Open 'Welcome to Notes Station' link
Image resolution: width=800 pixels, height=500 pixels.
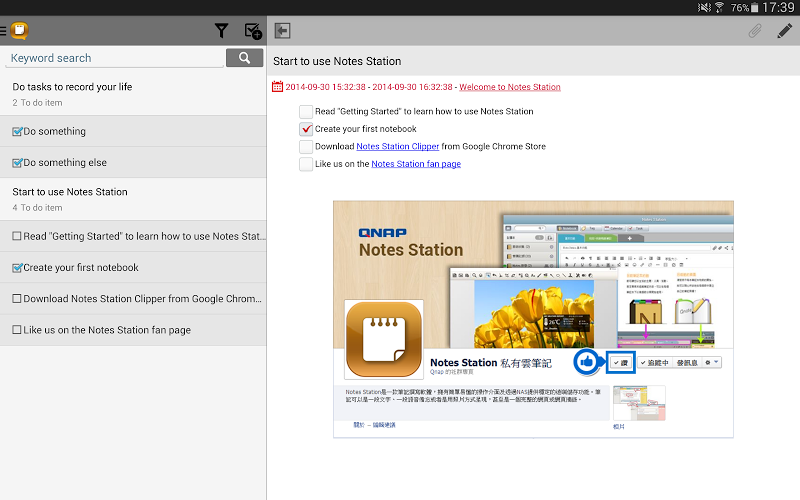point(510,87)
